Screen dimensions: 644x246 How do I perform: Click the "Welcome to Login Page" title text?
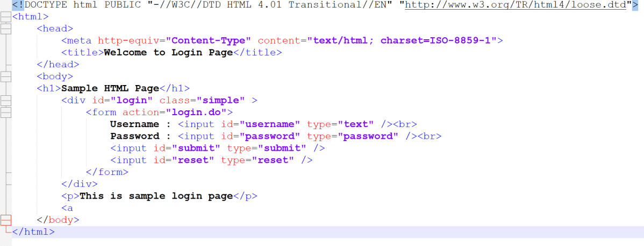(x=168, y=52)
